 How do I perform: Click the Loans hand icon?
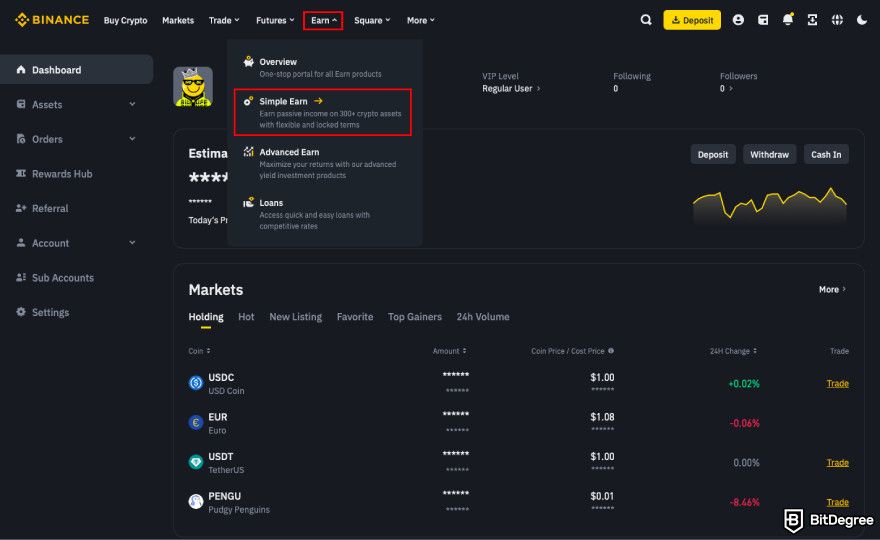pyautogui.click(x=249, y=203)
